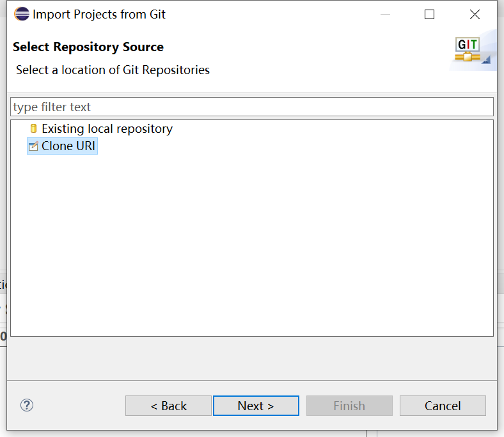Click the Eclipse logo in the title bar
This screenshot has height=437, width=504.
pos(22,14)
